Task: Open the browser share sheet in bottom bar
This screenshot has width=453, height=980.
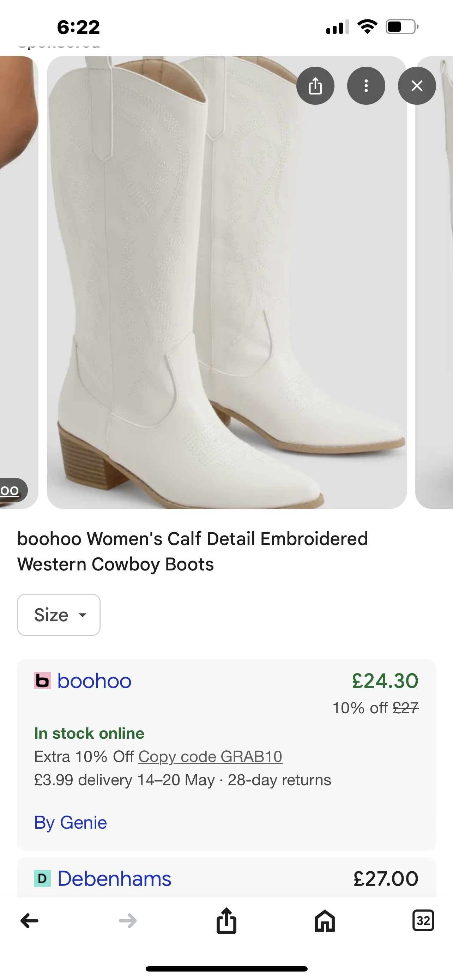Action: [x=226, y=921]
